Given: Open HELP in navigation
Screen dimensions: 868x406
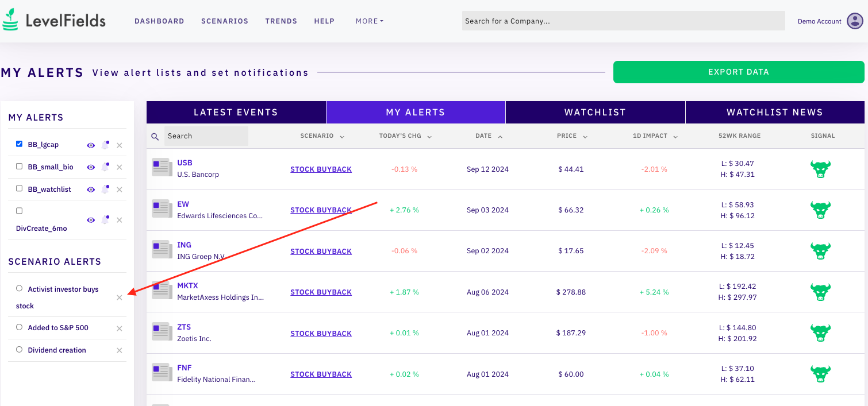Looking at the screenshot, I should pos(324,21).
